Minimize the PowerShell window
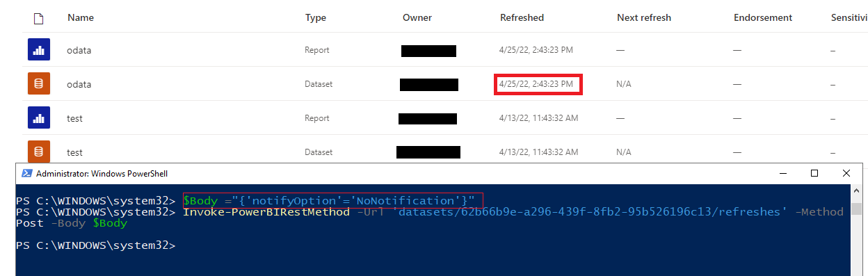This screenshot has width=868, height=276. pyautogui.click(x=782, y=173)
